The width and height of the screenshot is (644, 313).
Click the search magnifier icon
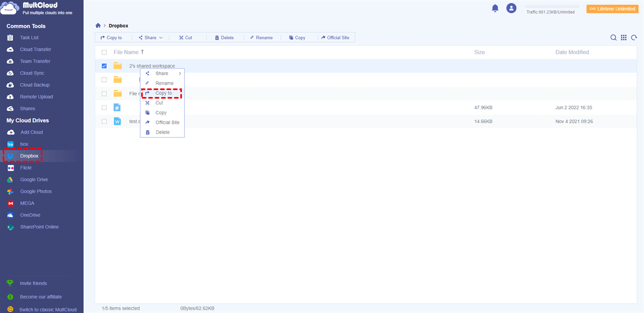coord(613,38)
